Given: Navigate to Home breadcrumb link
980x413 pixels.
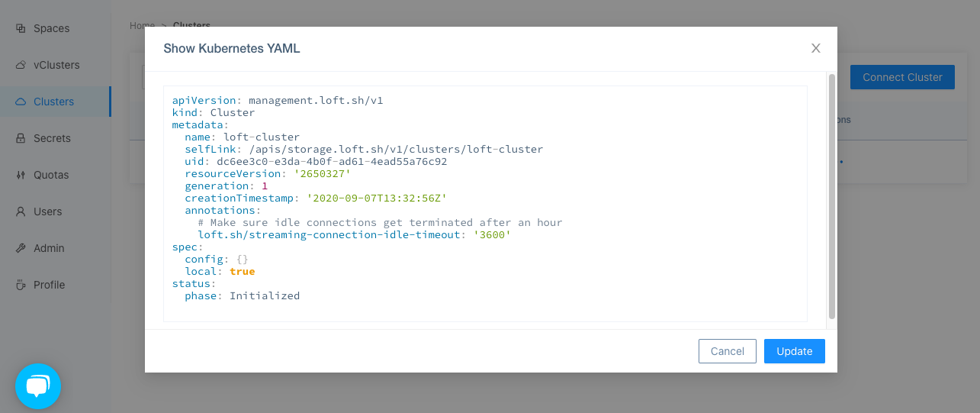Looking at the screenshot, I should [142, 25].
